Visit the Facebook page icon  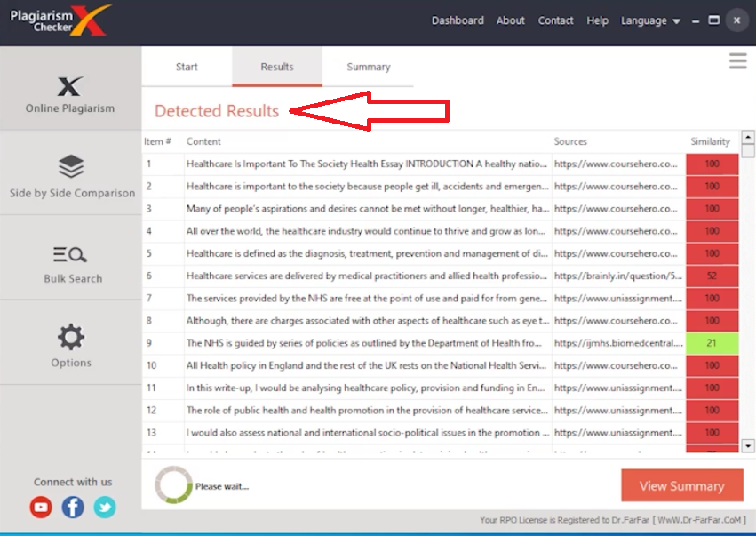click(x=73, y=507)
